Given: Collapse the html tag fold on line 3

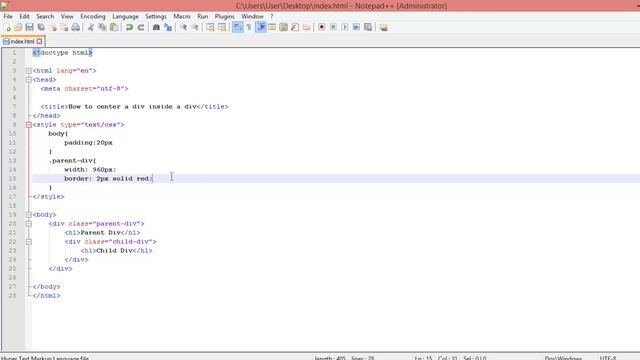Looking at the screenshot, I should pos(29,71).
